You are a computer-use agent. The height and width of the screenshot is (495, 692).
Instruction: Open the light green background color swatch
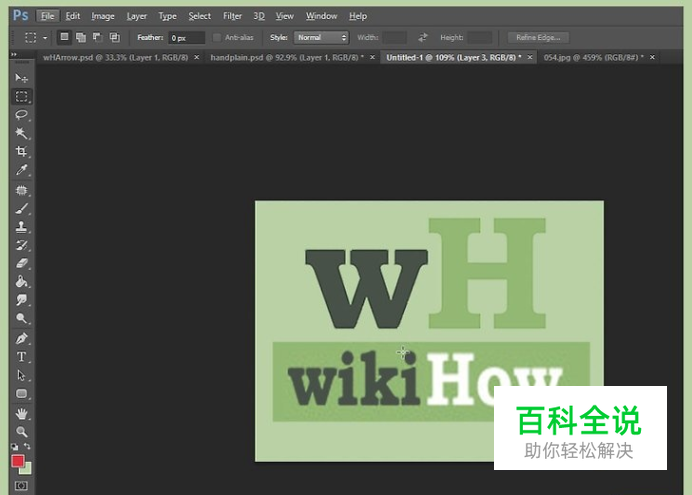[26, 469]
